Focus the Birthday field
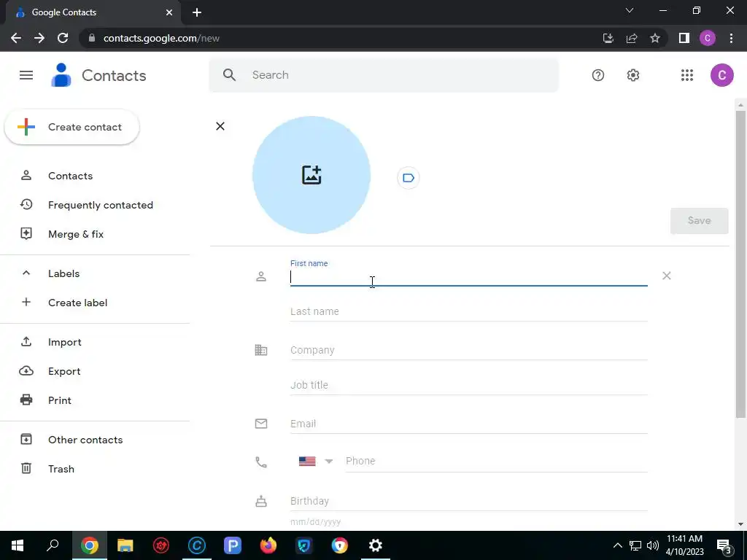747x560 pixels. (469, 501)
